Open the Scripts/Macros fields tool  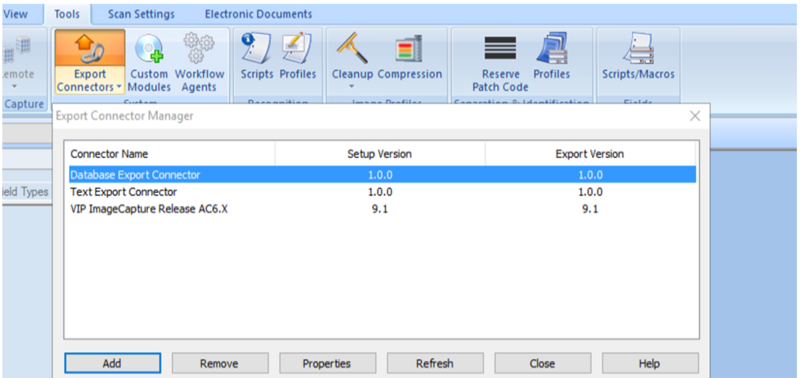638,57
